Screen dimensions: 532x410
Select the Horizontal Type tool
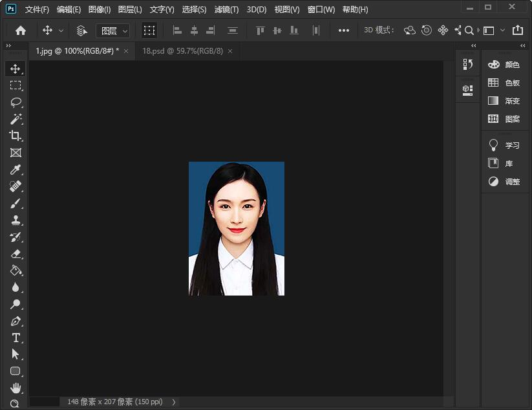tap(16, 338)
